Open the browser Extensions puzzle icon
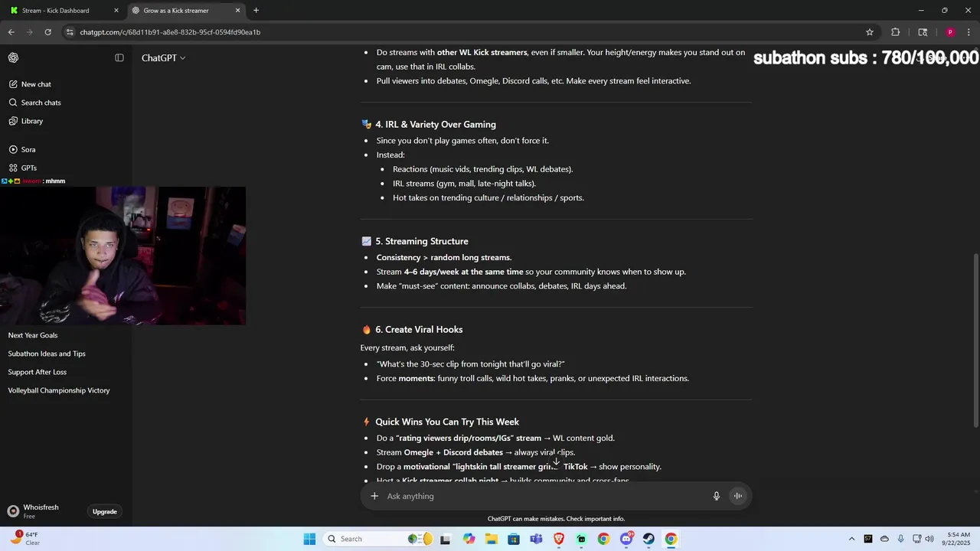 point(895,32)
